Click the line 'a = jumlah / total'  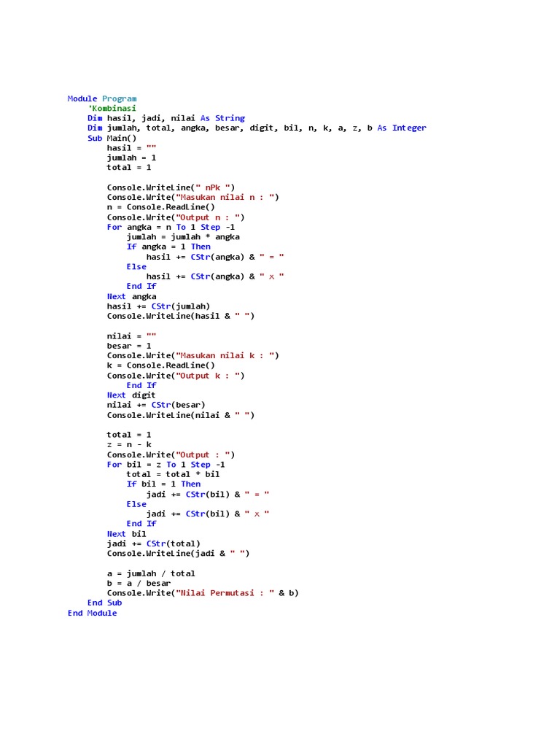[x=151, y=573]
